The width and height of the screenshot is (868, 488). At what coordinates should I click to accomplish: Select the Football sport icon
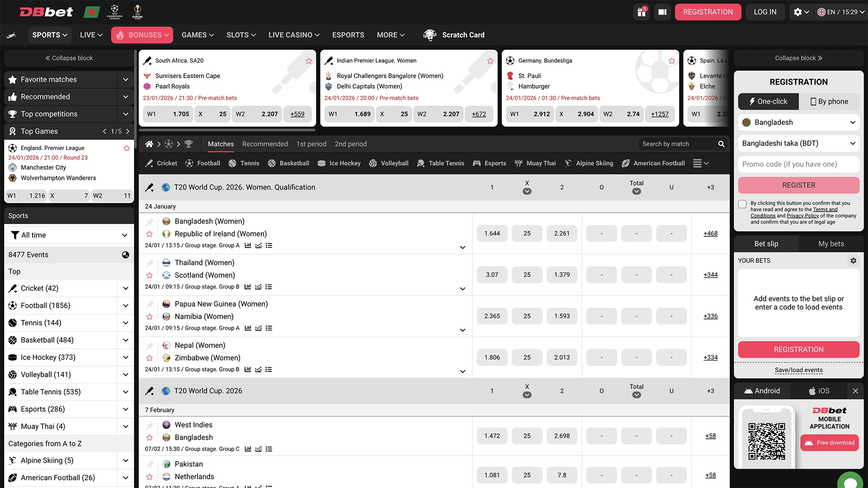coord(189,163)
